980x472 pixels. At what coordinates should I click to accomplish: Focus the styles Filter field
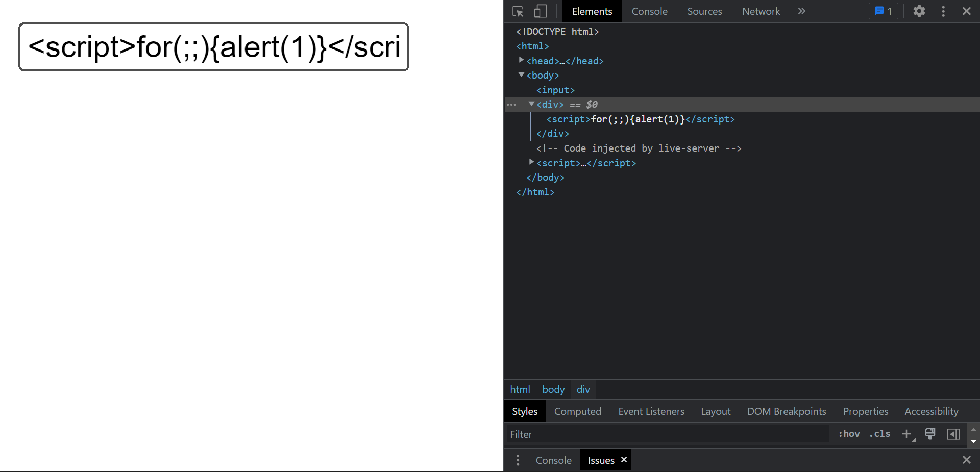click(667, 434)
